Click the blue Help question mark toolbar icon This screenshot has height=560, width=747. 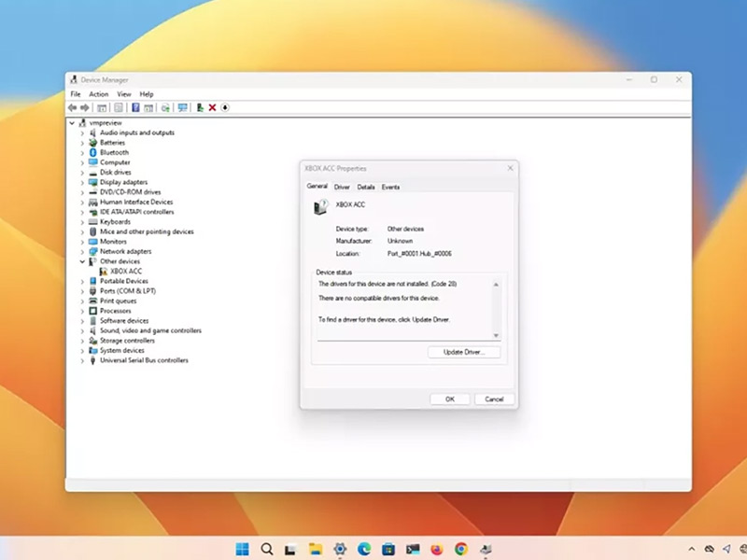135,107
